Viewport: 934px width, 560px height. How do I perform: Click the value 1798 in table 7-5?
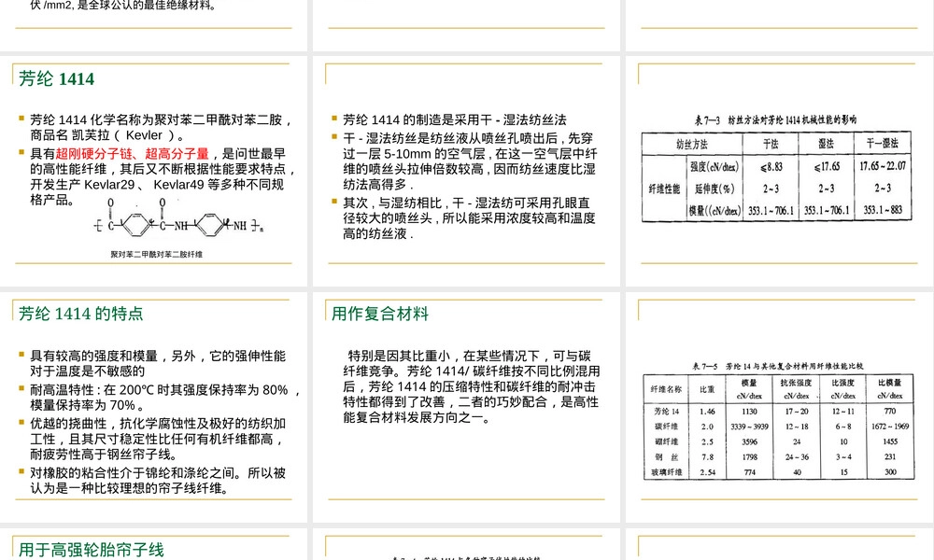749,457
